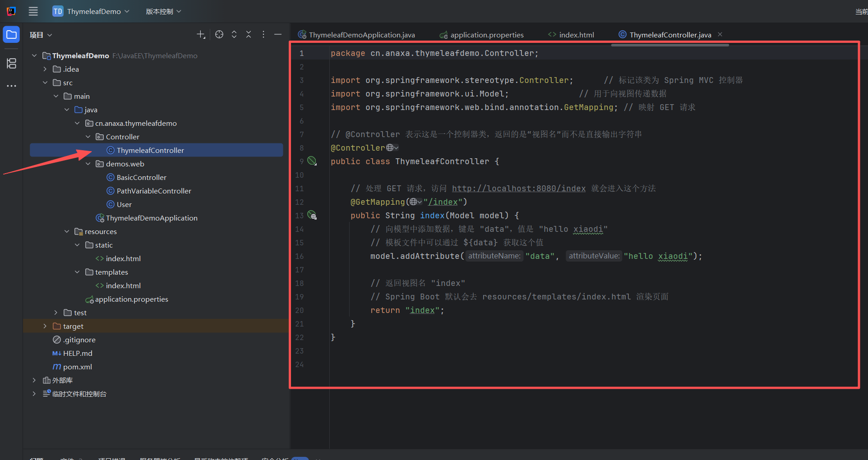Expand the .idea folder

click(x=45, y=69)
